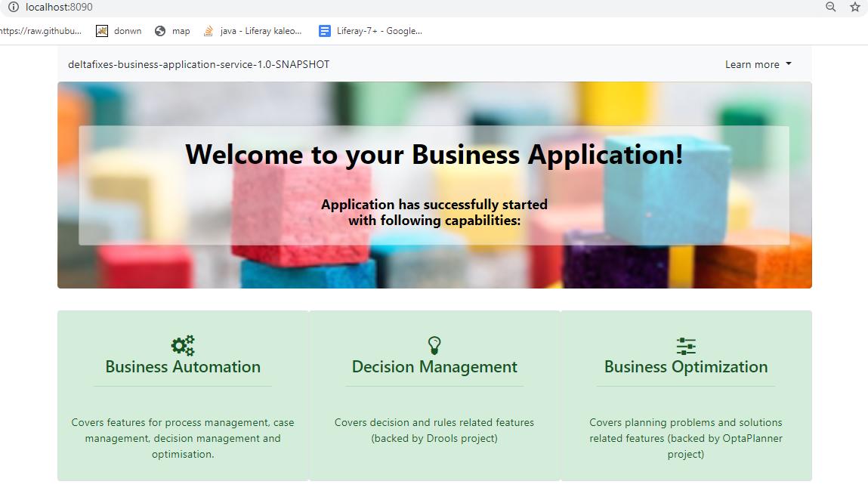868x500 pixels.
Task: Open the 'map' globe bookmark
Action: pos(172,31)
